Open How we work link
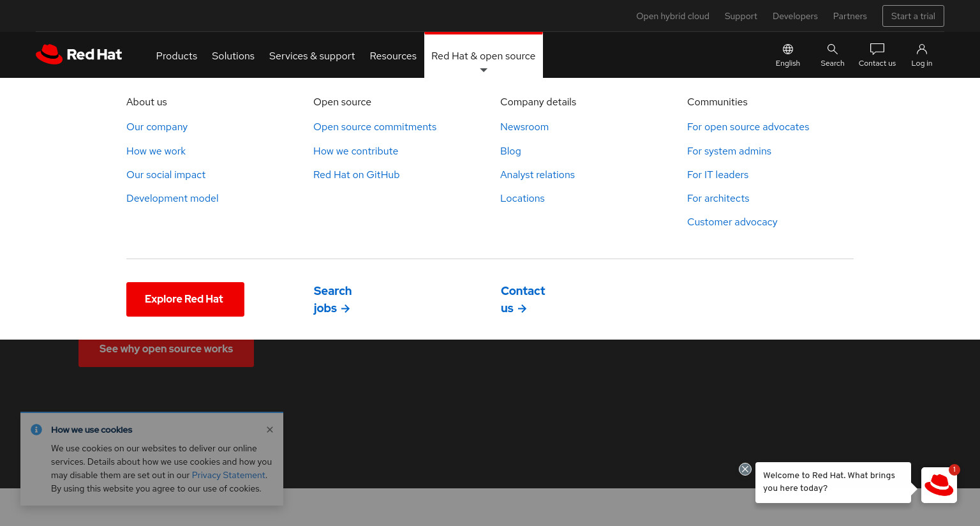This screenshot has height=526, width=980. click(x=156, y=151)
